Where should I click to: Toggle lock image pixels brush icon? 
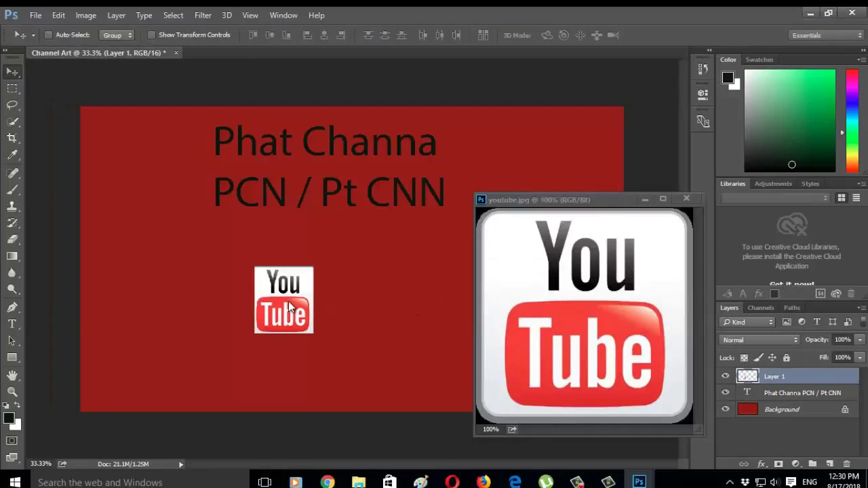pos(758,358)
